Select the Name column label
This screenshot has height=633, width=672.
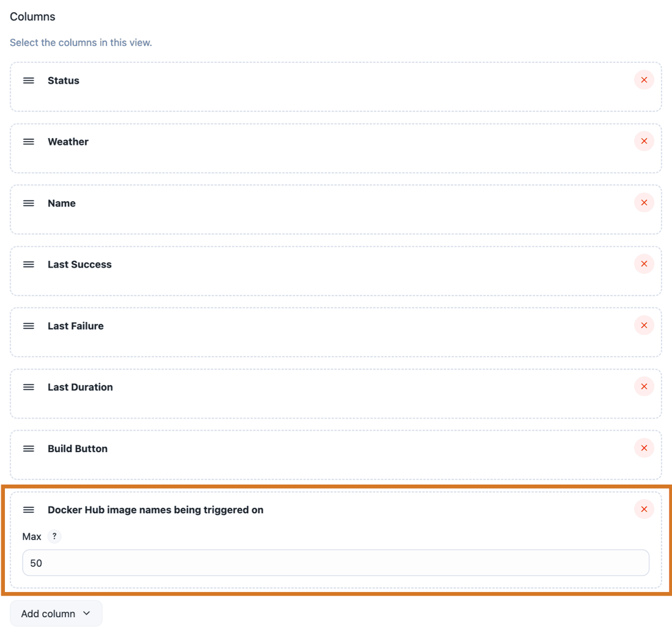pos(62,203)
